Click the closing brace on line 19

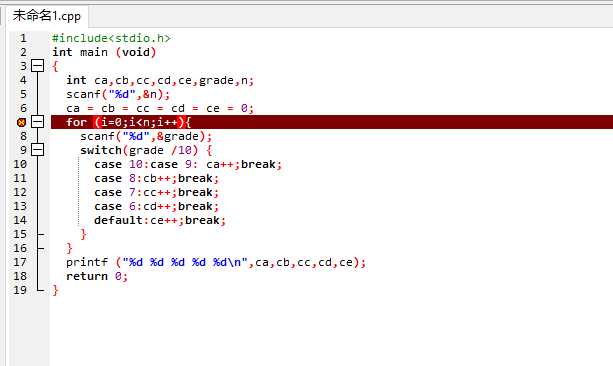[x=55, y=290]
